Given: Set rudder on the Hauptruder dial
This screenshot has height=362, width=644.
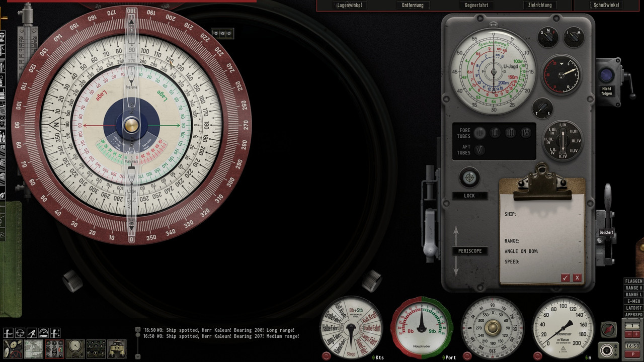Looking at the screenshot, I should click(422, 328).
